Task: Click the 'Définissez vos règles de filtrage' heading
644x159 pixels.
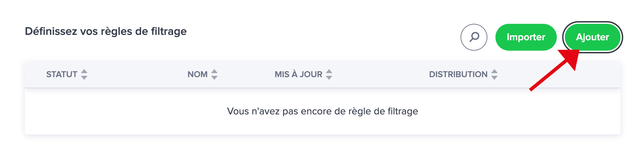Action: [106, 31]
